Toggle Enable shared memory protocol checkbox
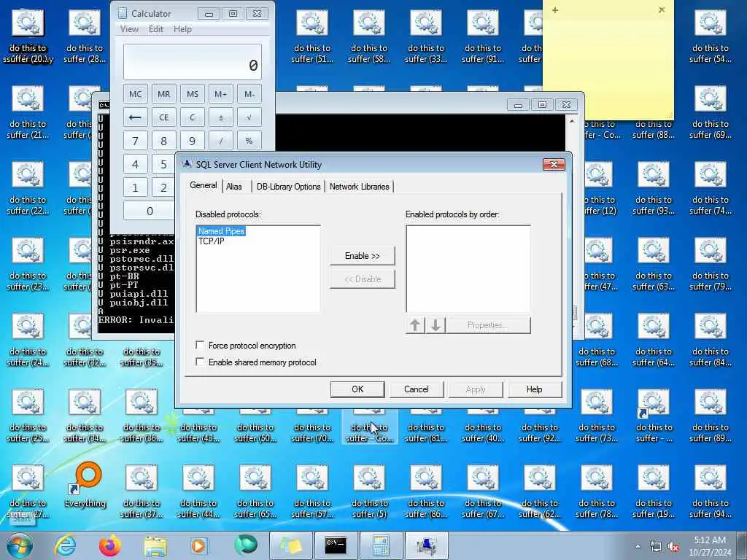The width and height of the screenshot is (747, 560). pyautogui.click(x=201, y=362)
